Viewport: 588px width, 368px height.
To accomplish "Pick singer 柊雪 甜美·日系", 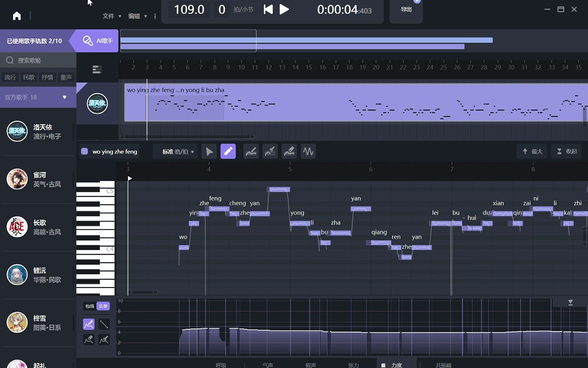I will click(38, 323).
